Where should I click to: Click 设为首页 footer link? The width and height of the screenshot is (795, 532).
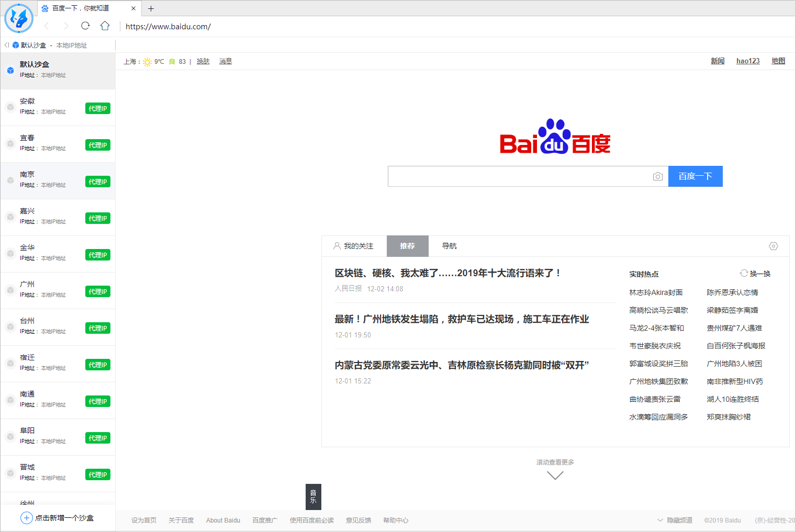tap(144, 520)
